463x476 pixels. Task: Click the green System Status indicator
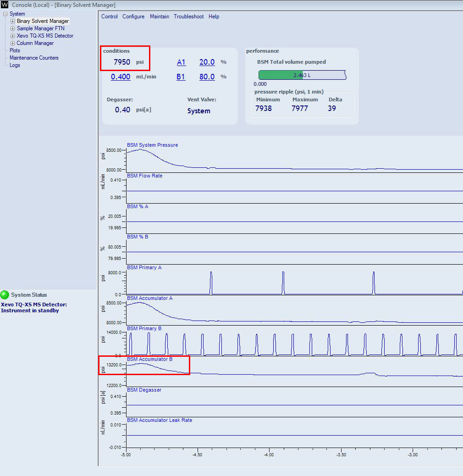point(5,295)
